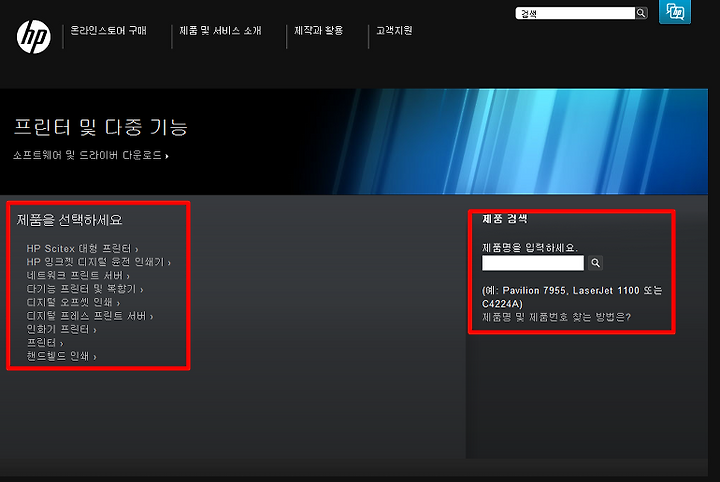Image resolution: width=720 pixels, height=482 pixels.
Task: Select 다기능 프린터 및 복합기 link
Action: [x=85, y=289]
